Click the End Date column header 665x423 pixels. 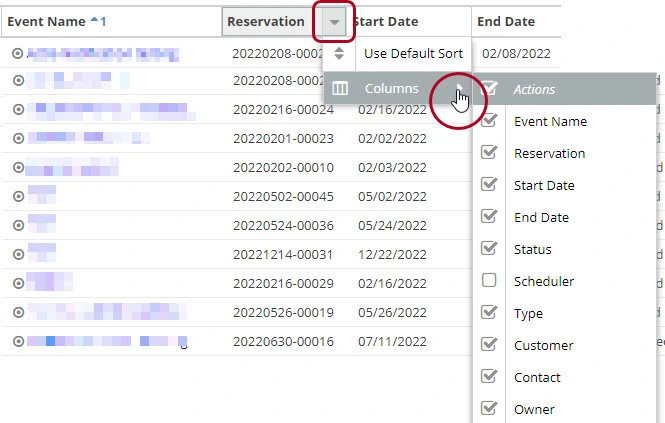click(x=506, y=22)
